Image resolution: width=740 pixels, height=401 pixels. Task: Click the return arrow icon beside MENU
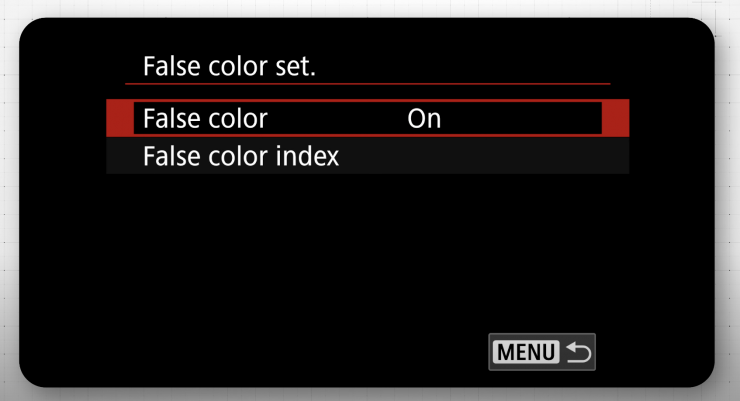(578, 352)
